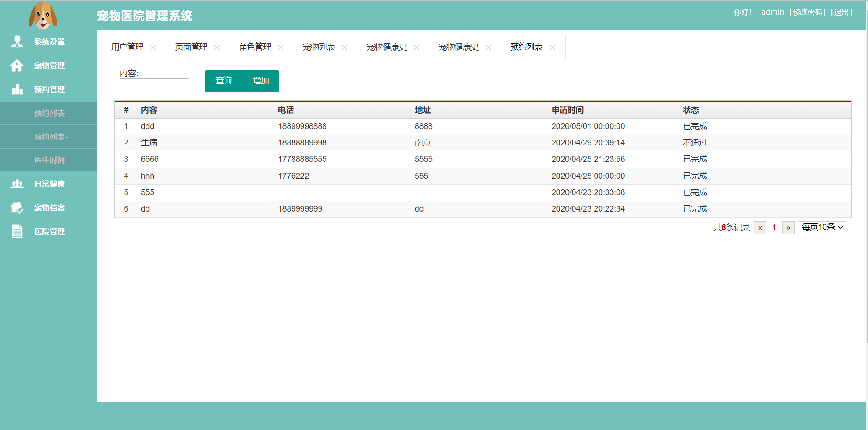Select the row with content 生病

(482, 143)
